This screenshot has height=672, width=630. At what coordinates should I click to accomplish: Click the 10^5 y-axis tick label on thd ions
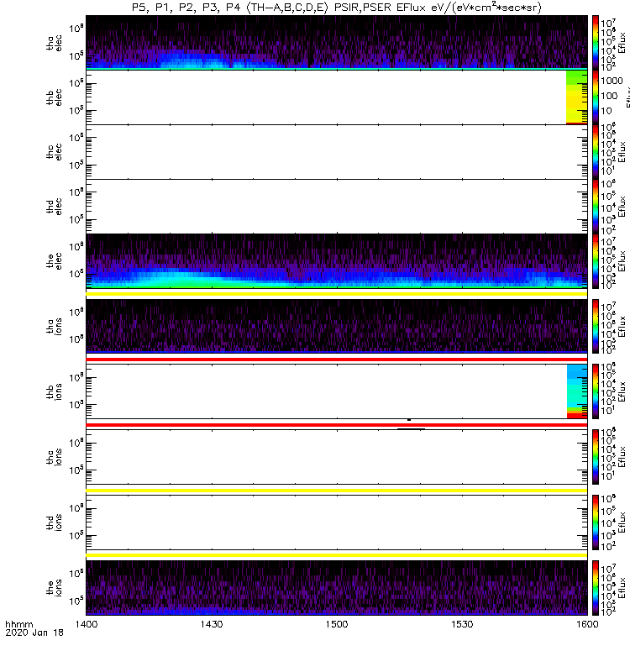coord(76,535)
